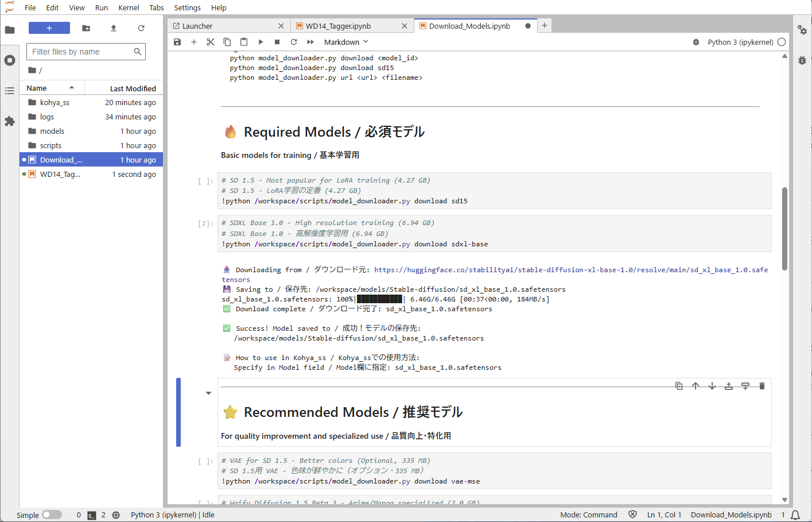Sort files by the Name column header
This screenshot has height=522, width=812.
(36, 88)
